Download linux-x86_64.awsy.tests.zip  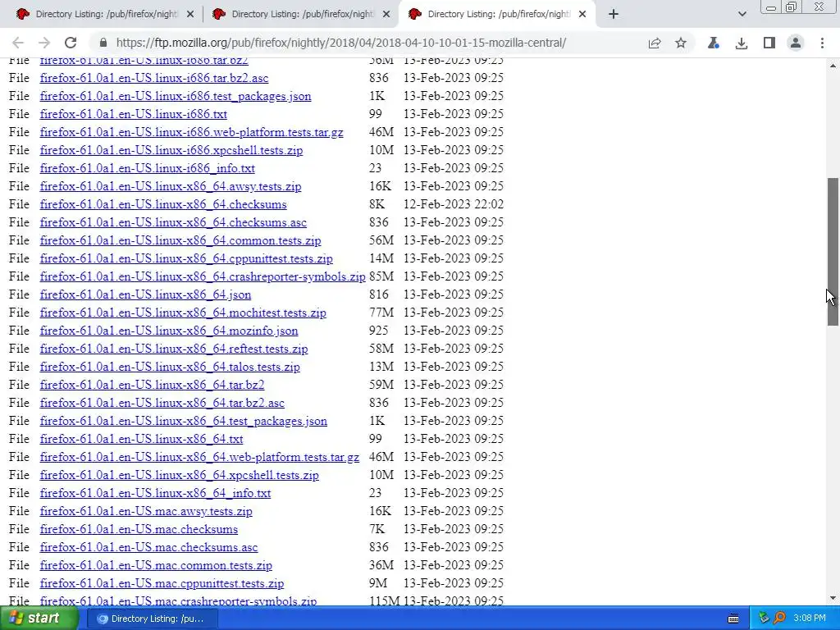[x=171, y=186]
